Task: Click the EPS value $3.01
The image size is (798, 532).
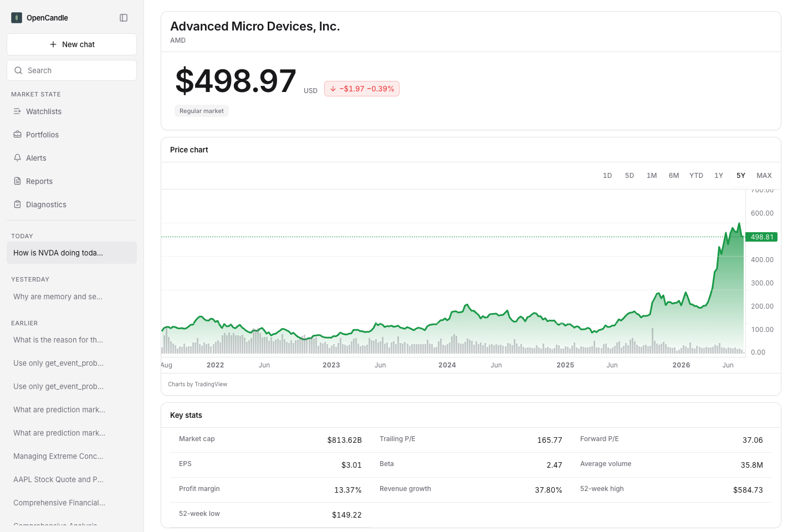Action: (351, 465)
